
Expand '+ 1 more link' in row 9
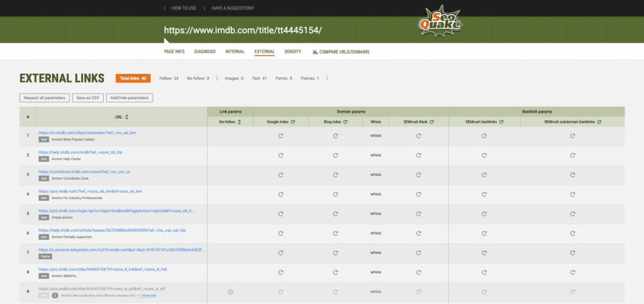146,295
